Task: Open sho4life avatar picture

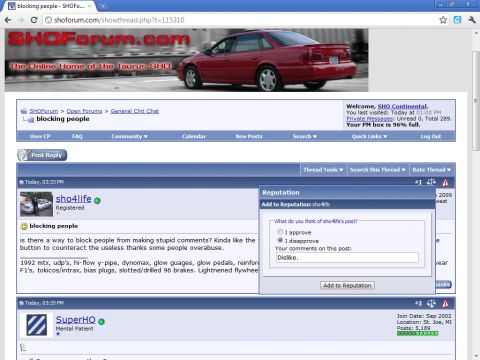Action: [36, 204]
